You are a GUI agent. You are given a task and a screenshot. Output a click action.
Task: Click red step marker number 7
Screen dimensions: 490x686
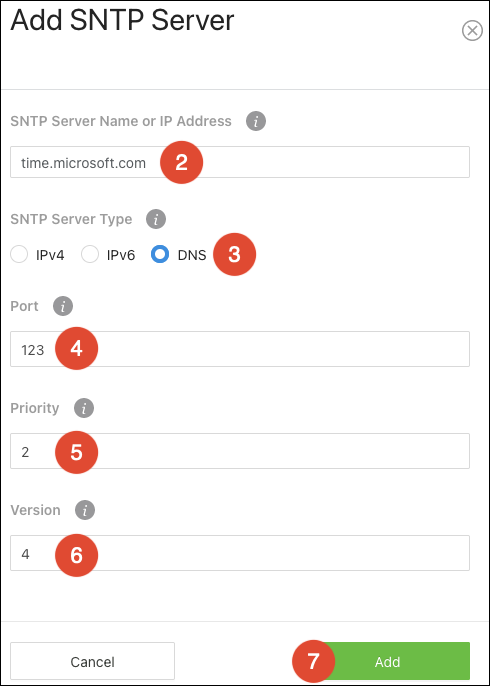[x=313, y=661]
